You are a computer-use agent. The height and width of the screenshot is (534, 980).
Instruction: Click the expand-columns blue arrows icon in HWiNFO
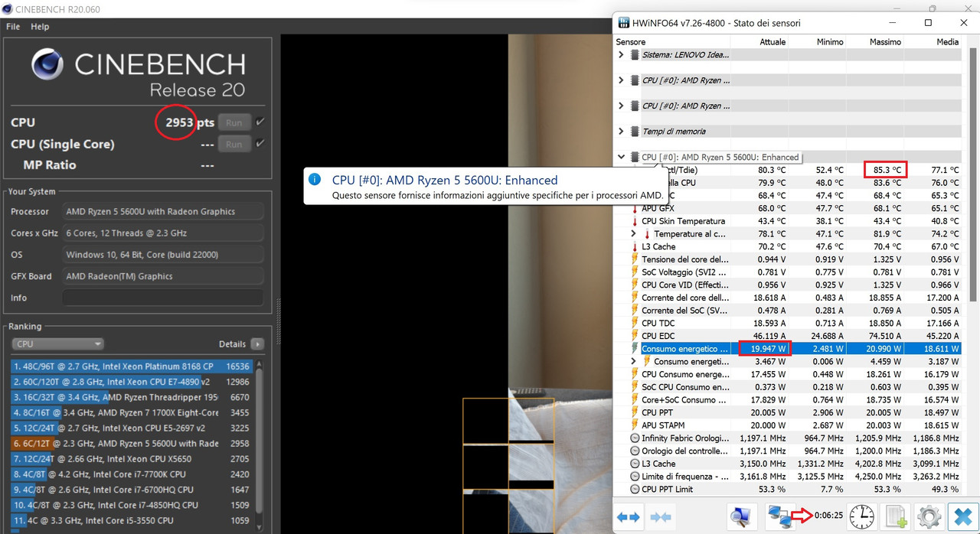tap(628, 517)
